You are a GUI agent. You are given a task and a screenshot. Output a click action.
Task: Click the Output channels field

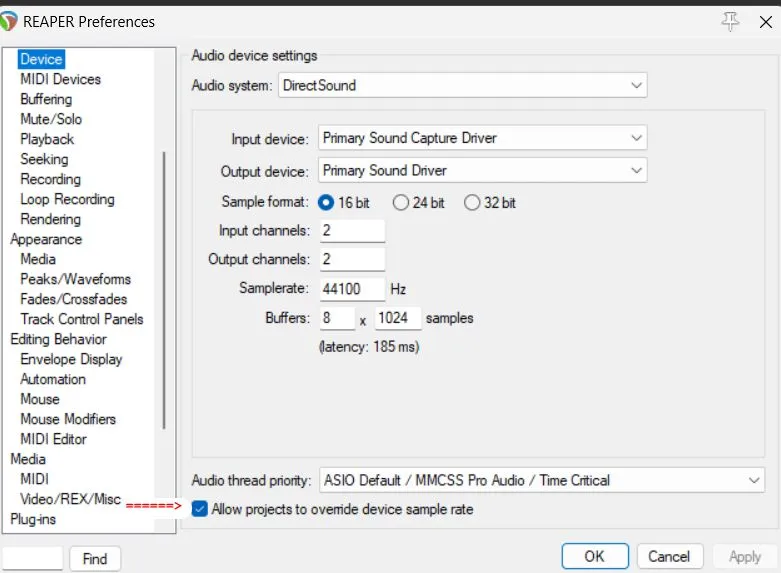click(352, 259)
